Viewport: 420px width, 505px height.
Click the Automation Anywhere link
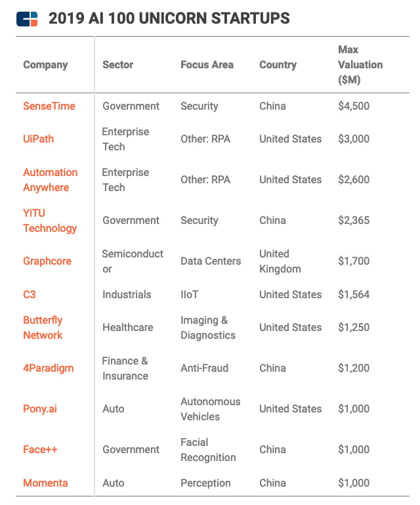click(50, 179)
